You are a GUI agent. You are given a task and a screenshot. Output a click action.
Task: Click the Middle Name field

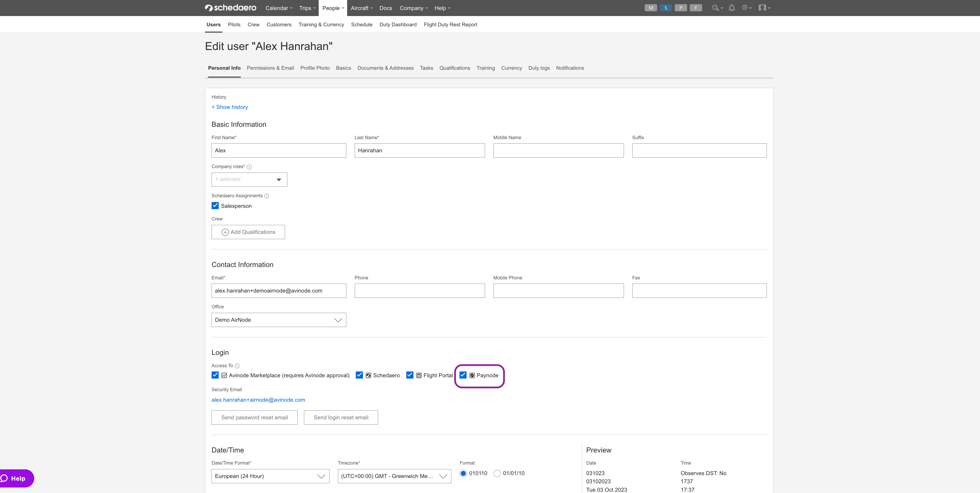[558, 151]
